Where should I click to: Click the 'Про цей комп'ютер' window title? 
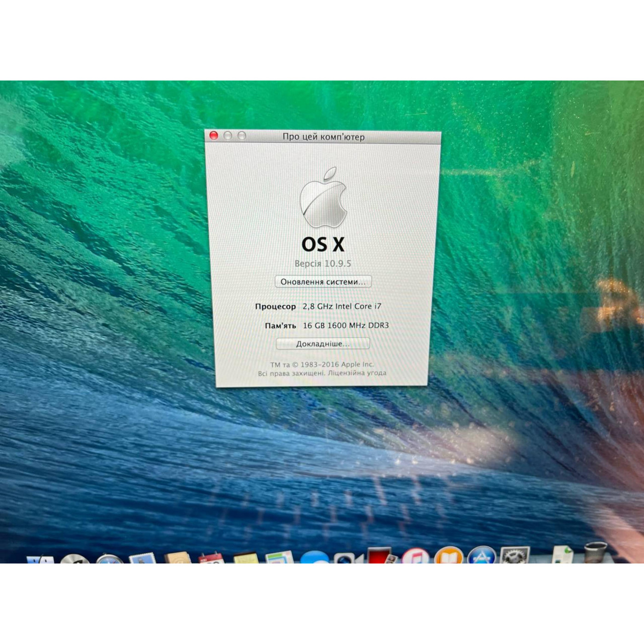pyautogui.click(x=323, y=137)
